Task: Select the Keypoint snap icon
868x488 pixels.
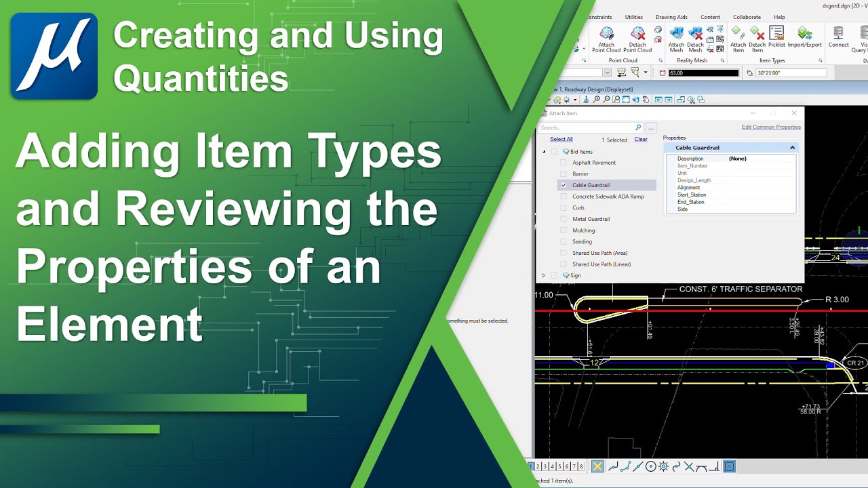Action: (x=625, y=466)
